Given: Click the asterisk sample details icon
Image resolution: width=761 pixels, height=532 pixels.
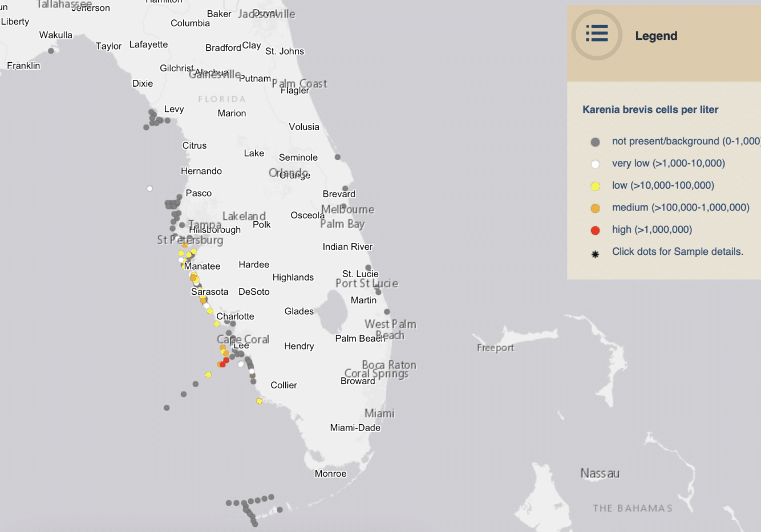Looking at the screenshot, I should [596, 251].
